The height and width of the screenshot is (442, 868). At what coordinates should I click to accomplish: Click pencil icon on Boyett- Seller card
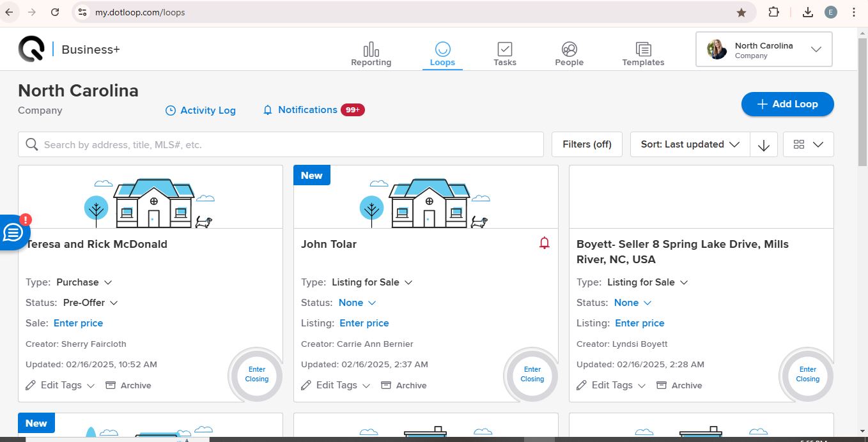click(582, 385)
